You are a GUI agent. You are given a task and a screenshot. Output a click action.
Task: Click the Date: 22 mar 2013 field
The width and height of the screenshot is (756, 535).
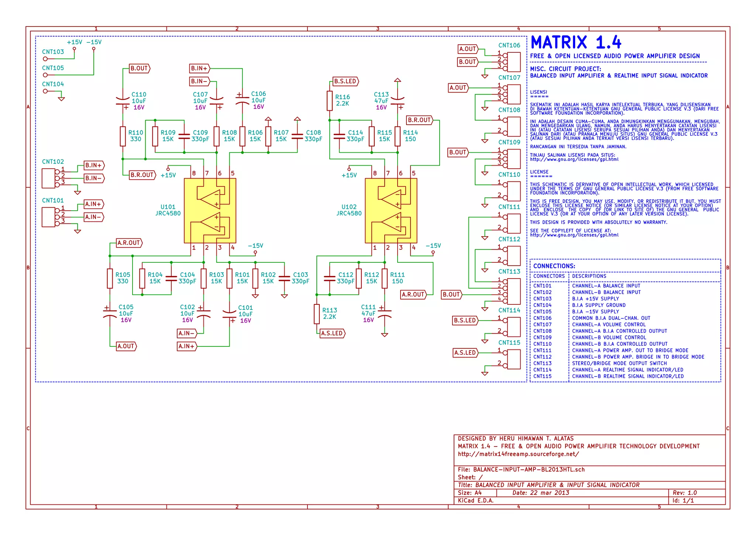click(541, 493)
